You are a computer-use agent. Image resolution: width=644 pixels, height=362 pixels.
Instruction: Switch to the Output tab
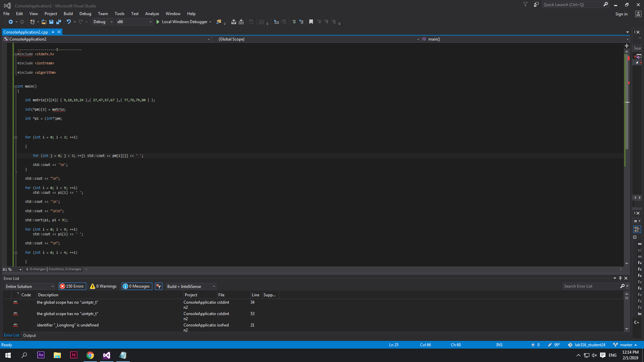30,336
